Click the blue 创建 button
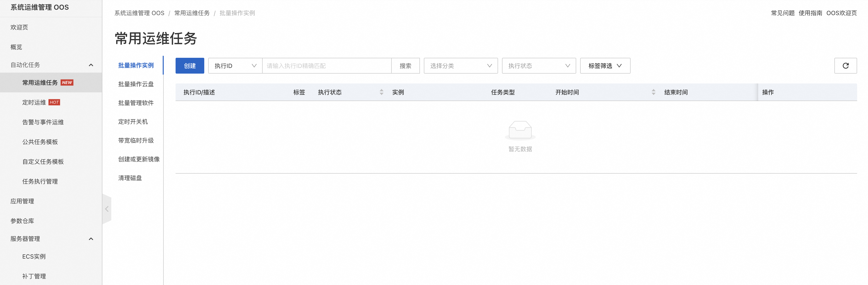 tap(190, 66)
